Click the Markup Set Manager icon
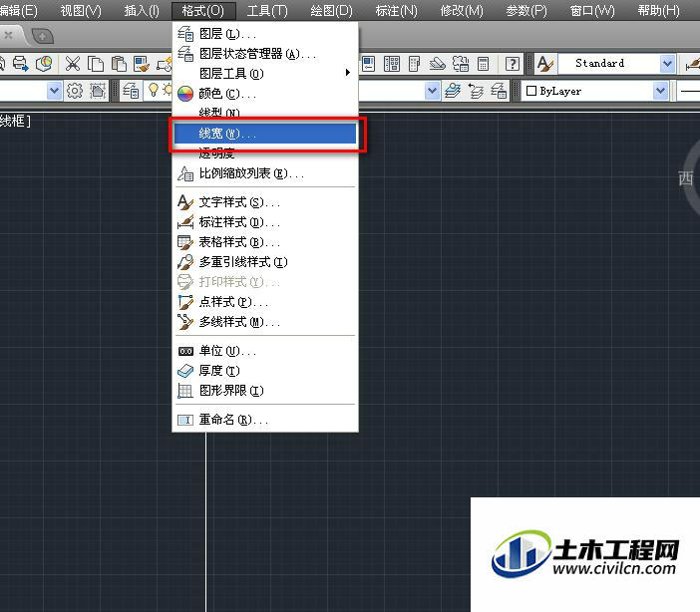Screen dimensions: 700x612 point(461,64)
